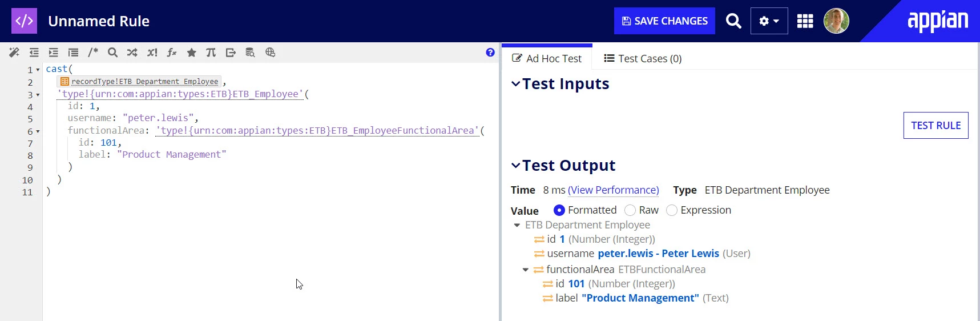Click the 101 output value
This screenshot has height=321, width=980.
[x=576, y=284]
